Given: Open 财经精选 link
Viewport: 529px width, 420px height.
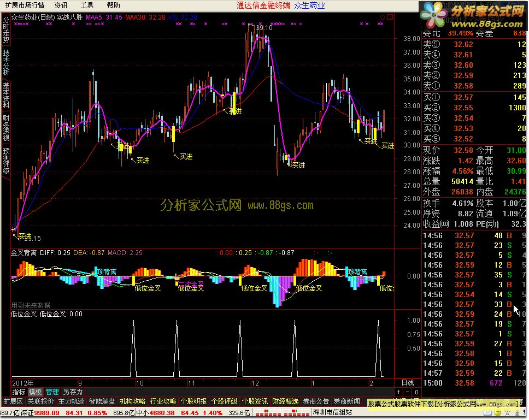Looking at the screenshot, I should click(x=285, y=401).
